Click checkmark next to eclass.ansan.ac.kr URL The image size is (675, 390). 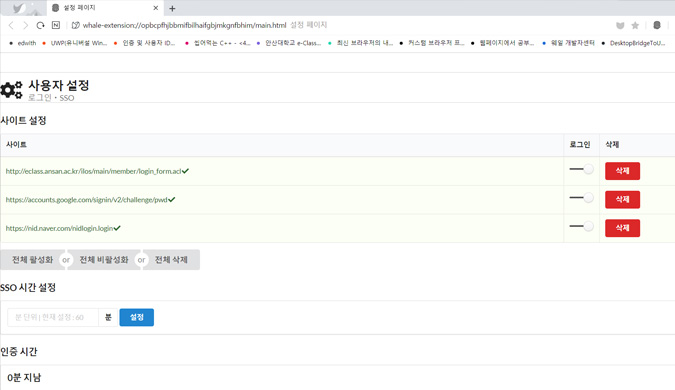186,171
